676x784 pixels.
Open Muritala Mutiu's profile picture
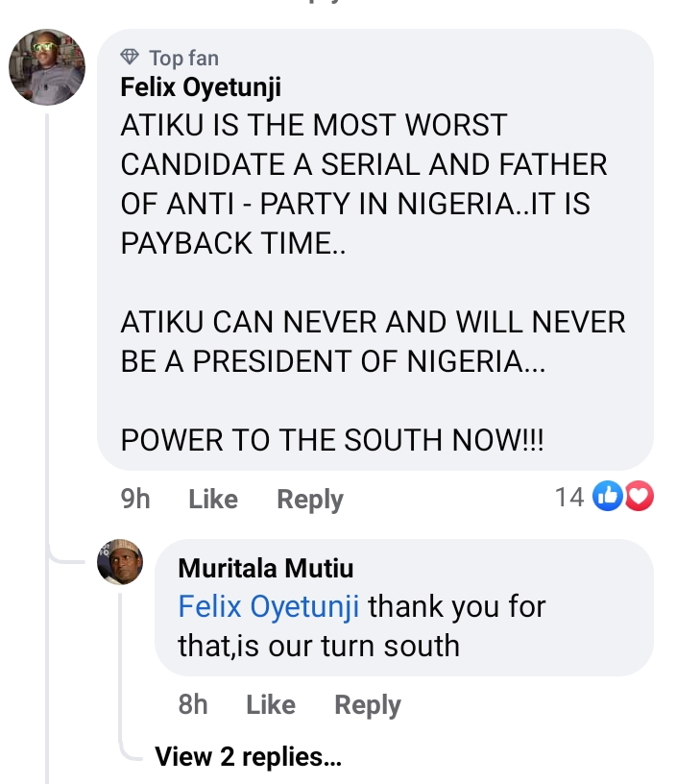(x=120, y=561)
